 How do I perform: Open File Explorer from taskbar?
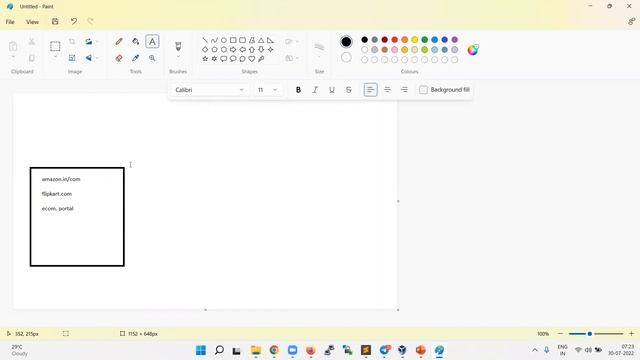coord(256,350)
